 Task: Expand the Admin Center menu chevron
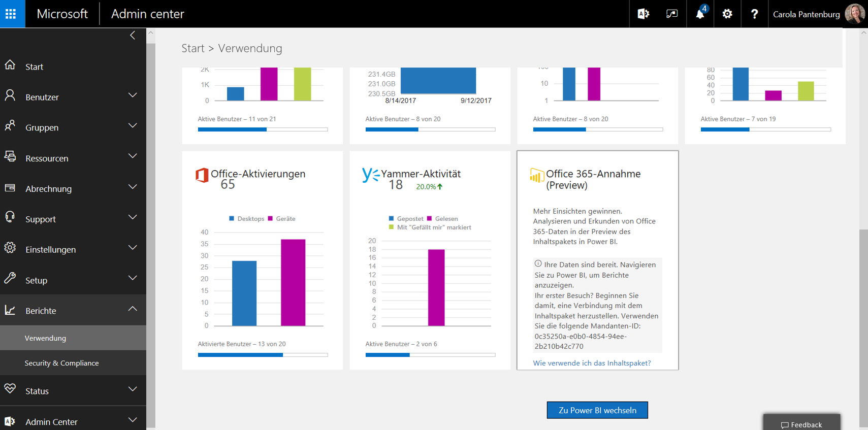(133, 420)
